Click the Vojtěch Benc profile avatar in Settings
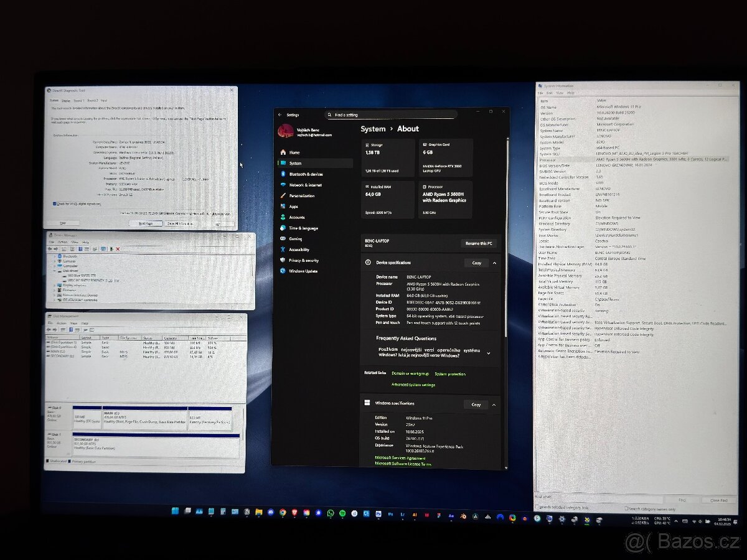This screenshot has width=747, height=560. click(x=286, y=131)
